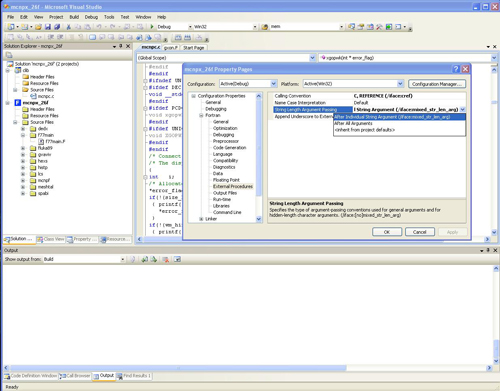
Task: Click the Configuration Manager button
Action: pyautogui.click(x=437, y=84)
